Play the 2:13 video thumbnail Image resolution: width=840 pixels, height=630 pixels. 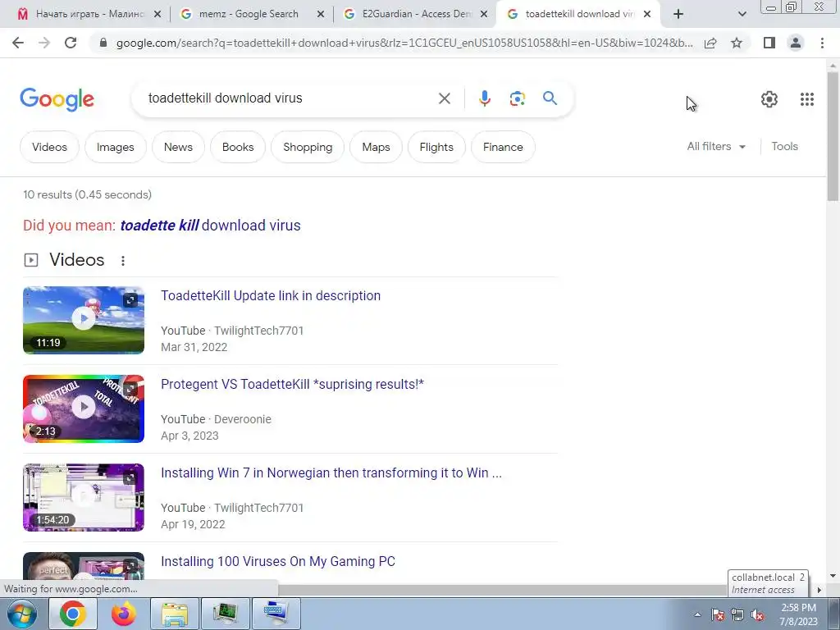[84, 409]
